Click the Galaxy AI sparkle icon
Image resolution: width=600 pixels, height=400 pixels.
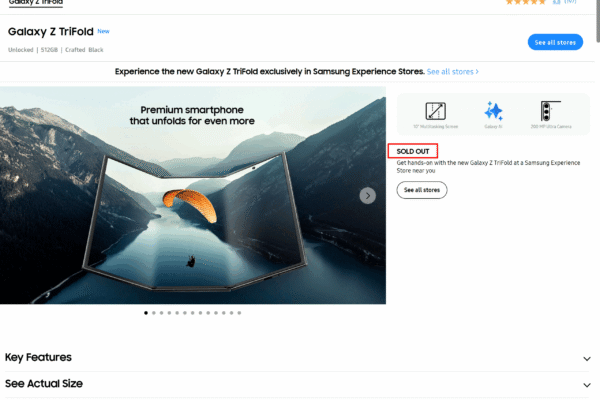coord(493,112)
